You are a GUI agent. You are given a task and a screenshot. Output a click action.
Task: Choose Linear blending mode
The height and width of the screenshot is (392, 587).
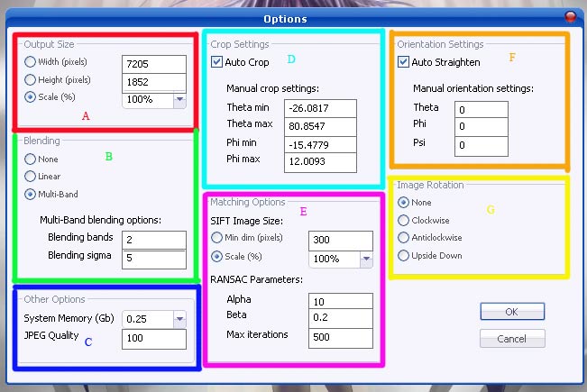coord(31,177)
